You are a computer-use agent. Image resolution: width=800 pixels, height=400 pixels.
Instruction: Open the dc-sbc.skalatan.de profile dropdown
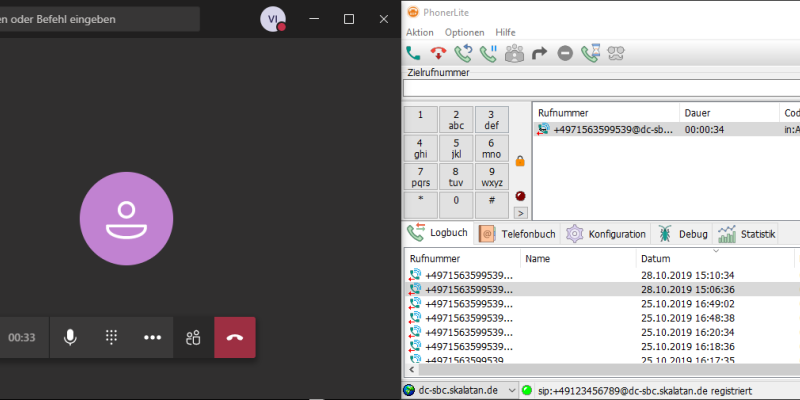pyautogui.click(x=512, y=390)
